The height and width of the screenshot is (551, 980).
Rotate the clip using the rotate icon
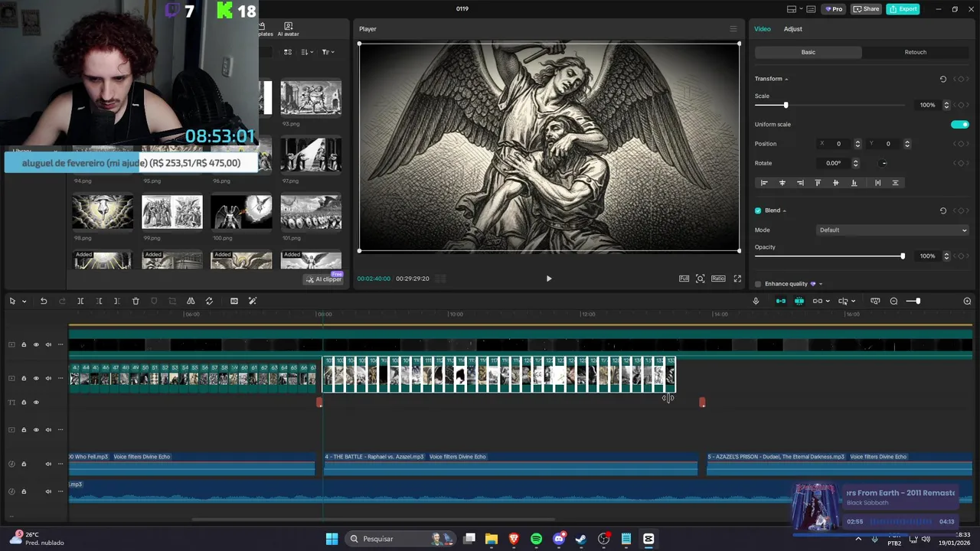coord(209,301)
